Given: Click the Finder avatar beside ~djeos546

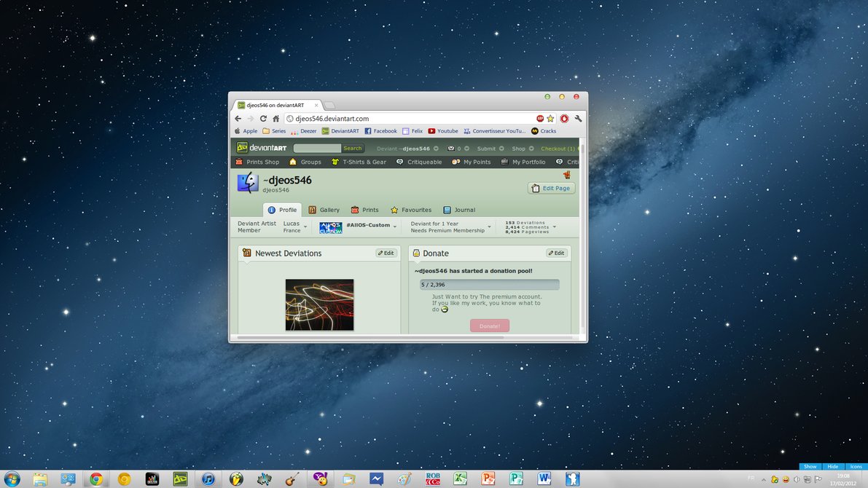Looking at the screenshot, I should [x=248, y=183].
